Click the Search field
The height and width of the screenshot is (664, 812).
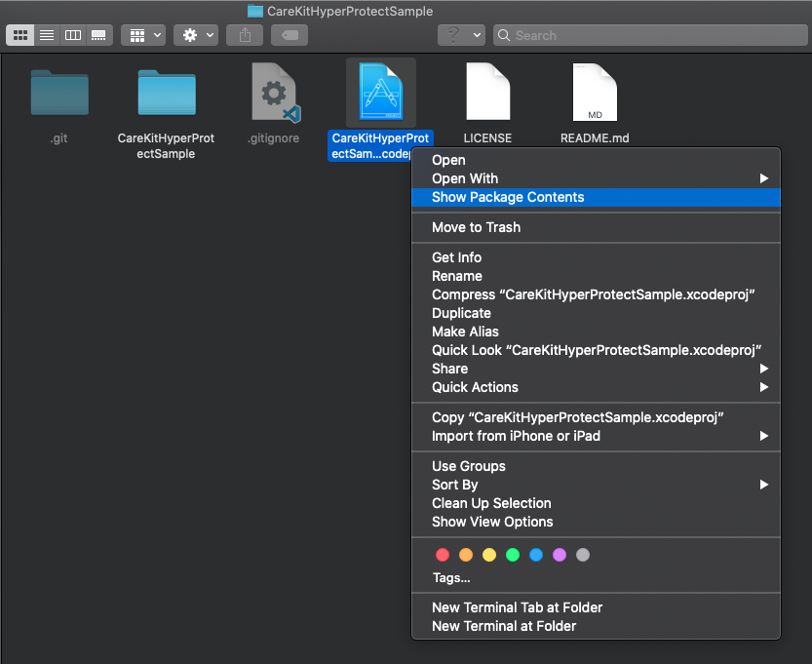click(x=650, y=35)
